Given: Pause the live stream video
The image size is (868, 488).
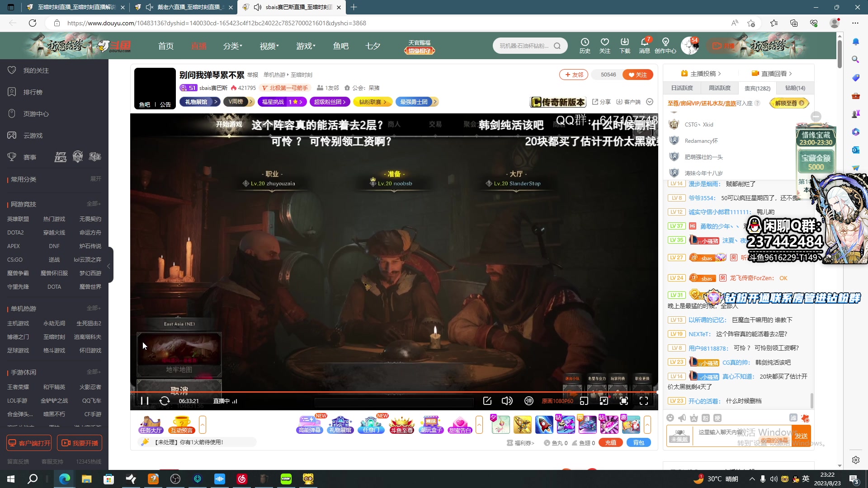Looking at the screenshot, I should (145, 401).
